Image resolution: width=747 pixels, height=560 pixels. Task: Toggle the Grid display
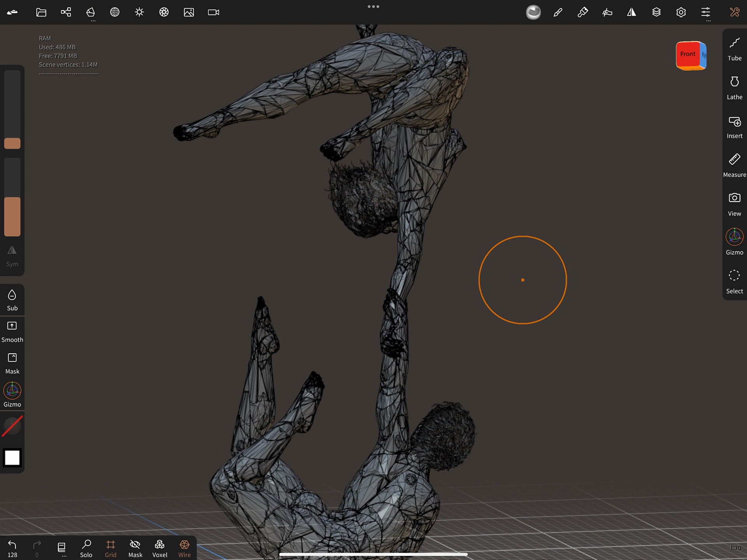click(x=110, y=548)
